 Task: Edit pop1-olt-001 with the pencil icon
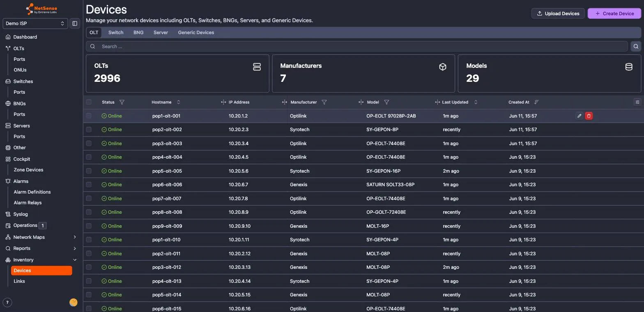(x=579, y=116)
